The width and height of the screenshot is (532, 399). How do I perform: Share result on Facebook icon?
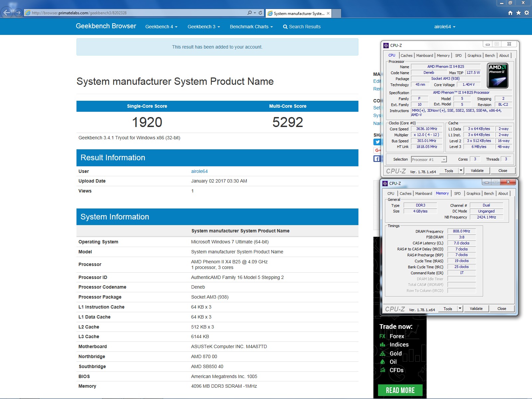tap(377, 159)
